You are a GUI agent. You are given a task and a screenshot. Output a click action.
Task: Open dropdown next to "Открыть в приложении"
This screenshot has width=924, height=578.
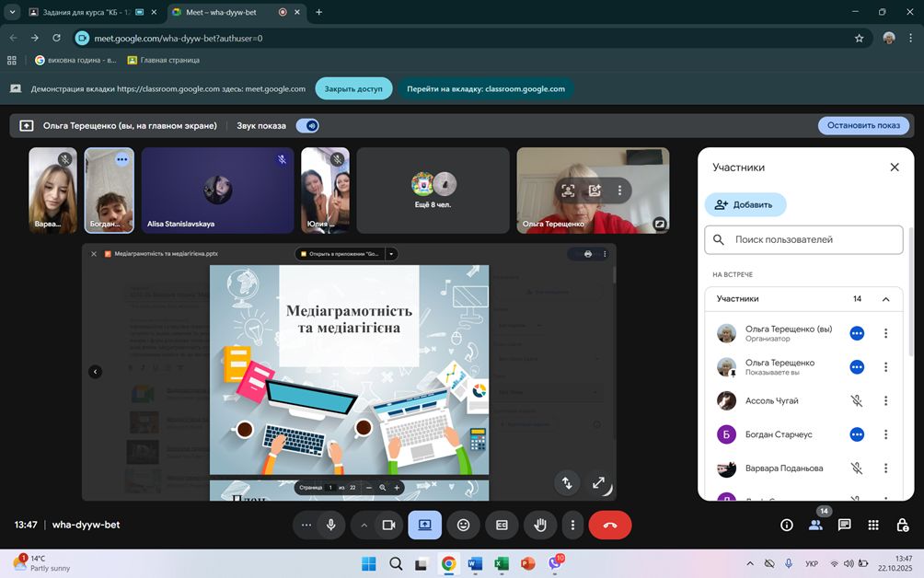(391, 253)
